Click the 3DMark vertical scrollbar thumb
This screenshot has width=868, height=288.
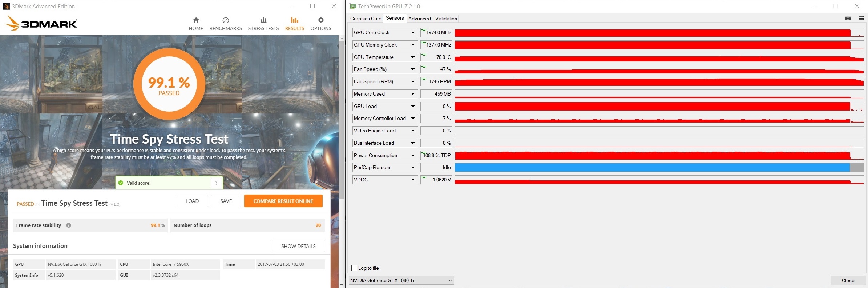click(x=342, y=120)
